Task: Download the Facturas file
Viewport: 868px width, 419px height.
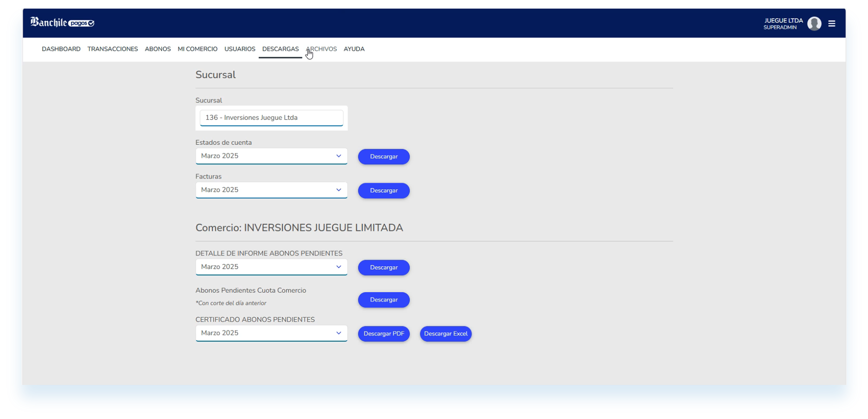Action: [384, 191]
